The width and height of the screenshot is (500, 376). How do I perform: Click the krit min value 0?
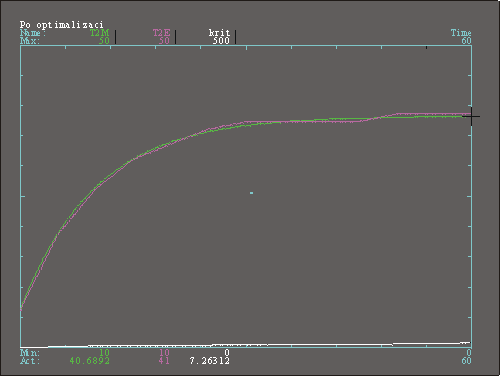[227, 353]
